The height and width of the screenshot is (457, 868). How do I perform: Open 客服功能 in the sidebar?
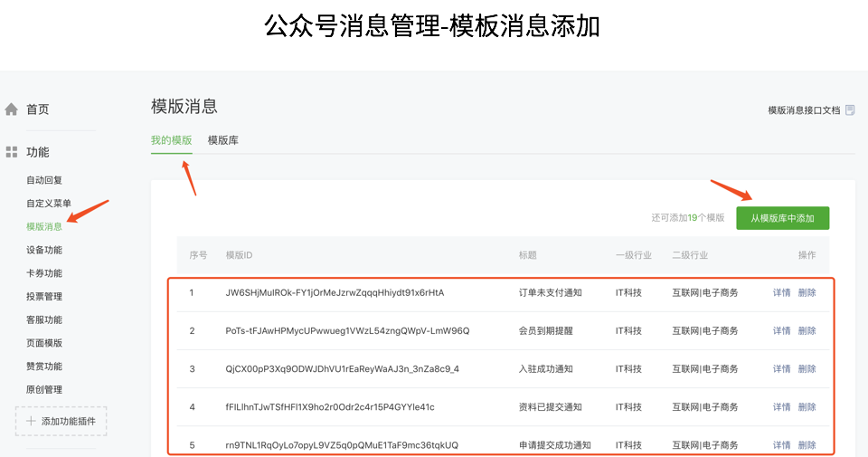(44, 319)
